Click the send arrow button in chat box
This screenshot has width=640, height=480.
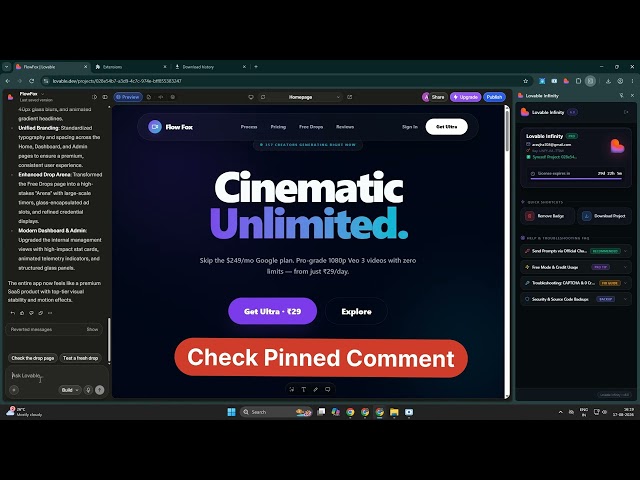coord(100,390)
